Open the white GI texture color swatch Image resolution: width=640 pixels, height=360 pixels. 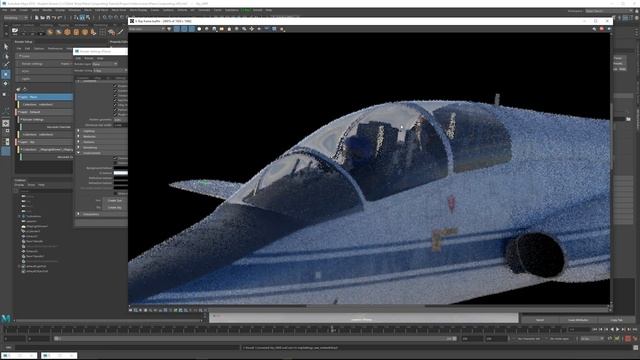click(120, 173)
